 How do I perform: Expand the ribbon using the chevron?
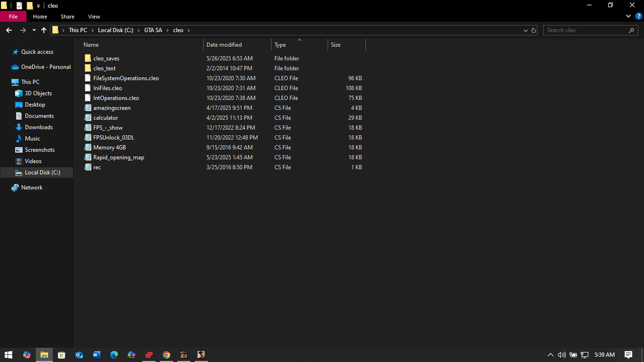tap(628, 17)
